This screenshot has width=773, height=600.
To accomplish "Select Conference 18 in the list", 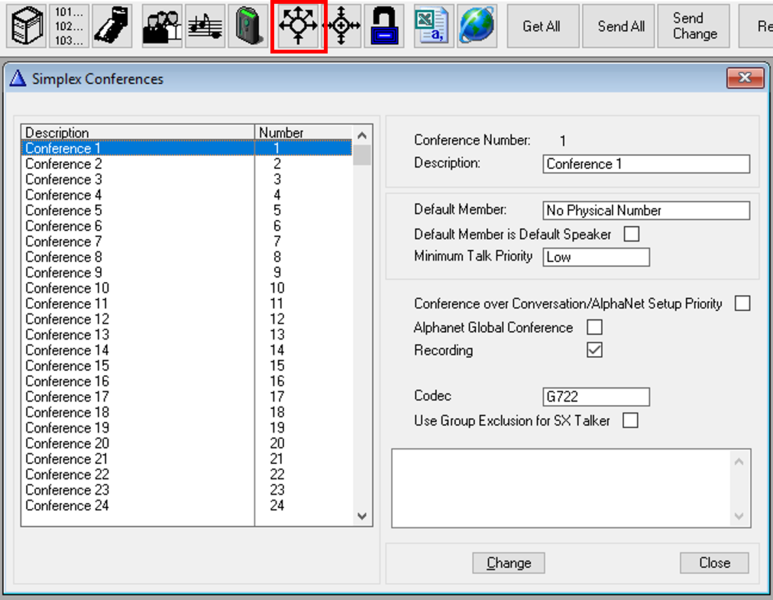I will point(187,412).
